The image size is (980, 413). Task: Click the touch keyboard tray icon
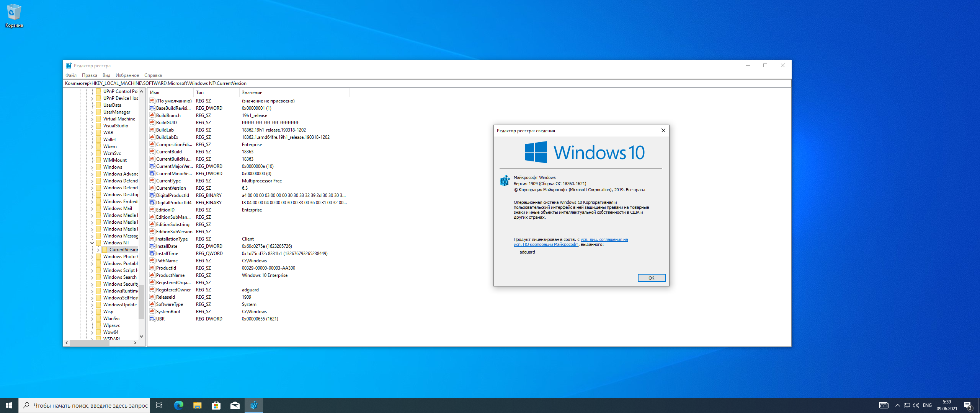[x=884, y=405]
